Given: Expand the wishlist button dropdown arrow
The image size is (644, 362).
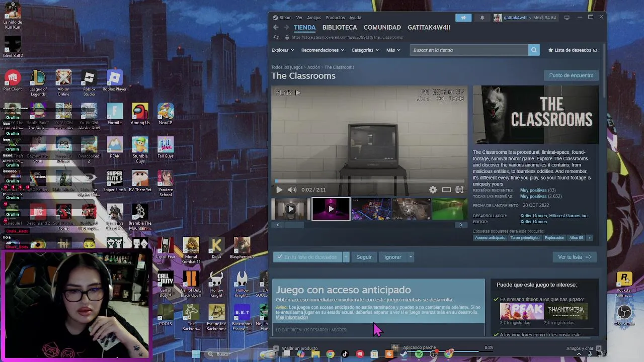Looking at the screenshot, I should [x=346, y=257].
